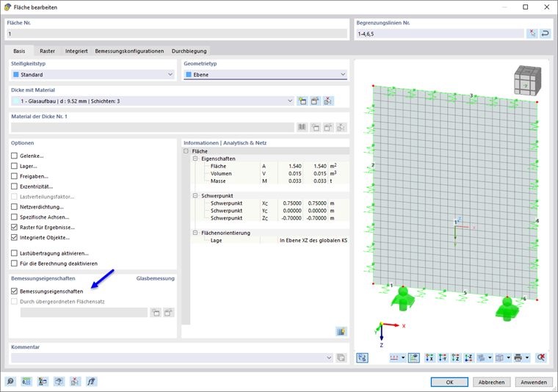Disable the Bemessungseigenschaften checkbox
Image resolution: width=558 pixels, height=392 pixels.
14,291
